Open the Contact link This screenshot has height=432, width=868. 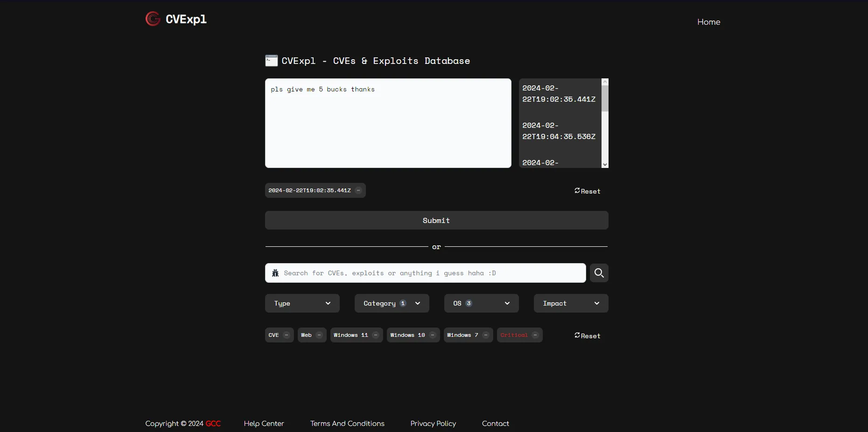(496, 424)
